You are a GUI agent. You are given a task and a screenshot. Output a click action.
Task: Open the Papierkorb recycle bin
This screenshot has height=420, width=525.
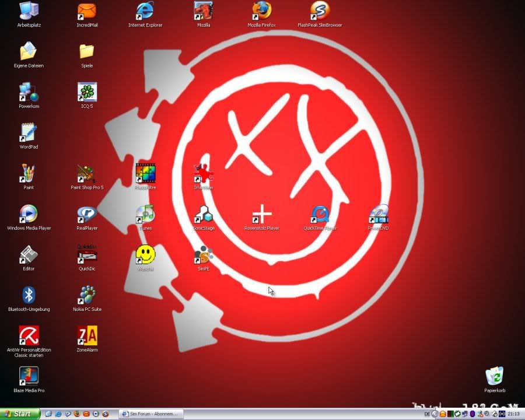pyautogui.click(x=494, y=376)
